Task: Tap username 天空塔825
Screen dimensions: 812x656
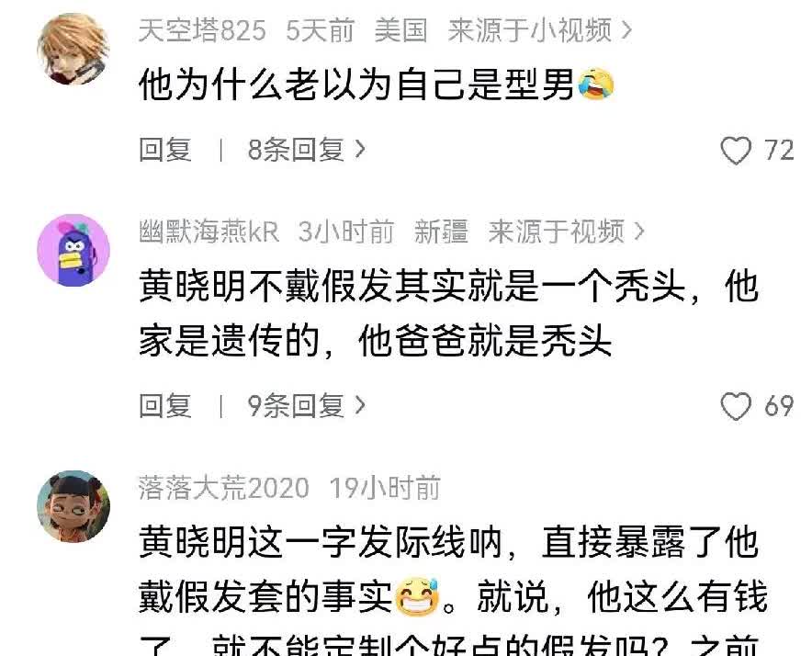Action: pos(202,30)
